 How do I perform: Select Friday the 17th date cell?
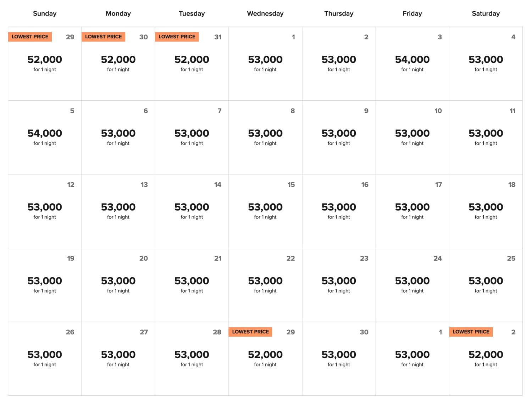point(412,211)
